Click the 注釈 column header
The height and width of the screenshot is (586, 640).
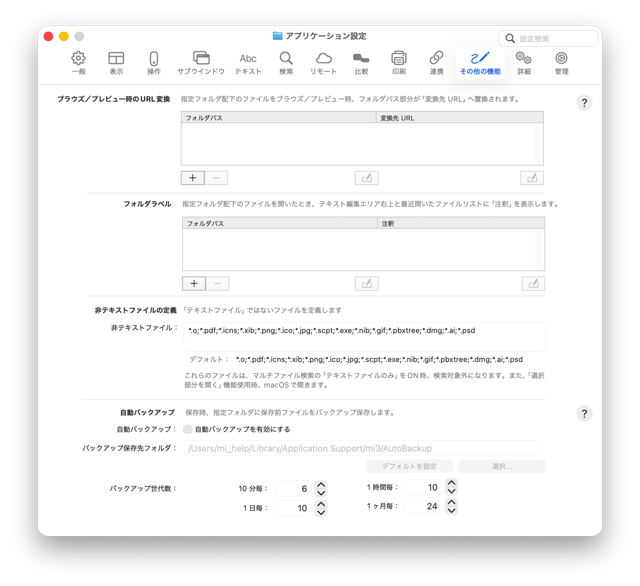pyautogui.click(x=461, y=224)
